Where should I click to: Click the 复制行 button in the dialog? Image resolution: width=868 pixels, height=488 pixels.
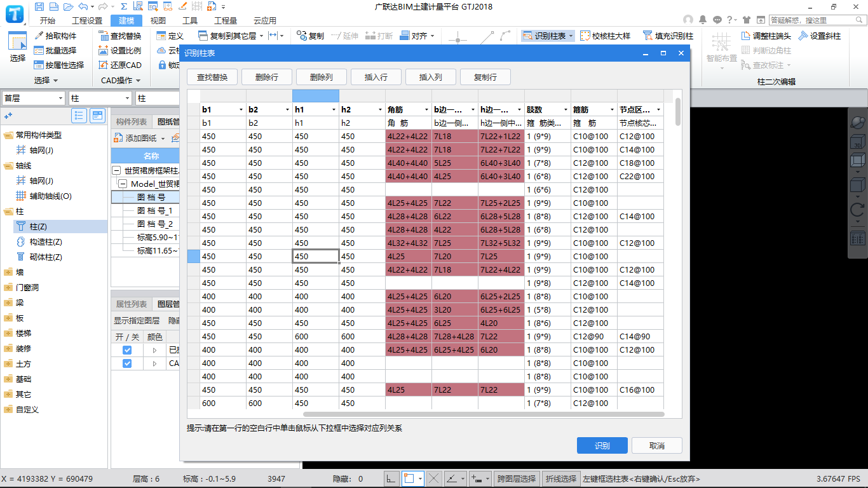coord(485,78)
